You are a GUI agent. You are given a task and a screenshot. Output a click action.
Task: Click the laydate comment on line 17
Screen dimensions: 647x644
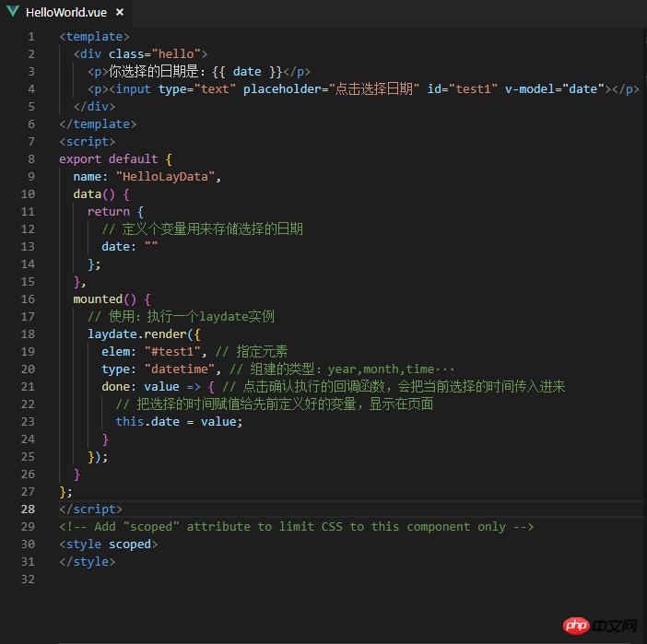pos(182,316)
